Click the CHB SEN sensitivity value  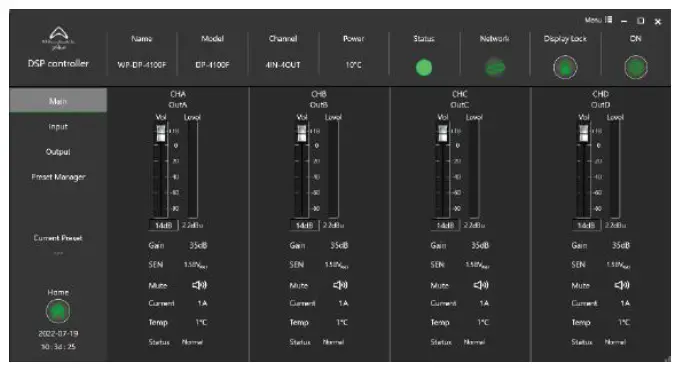pyautogui.click(x=336, y=265)
